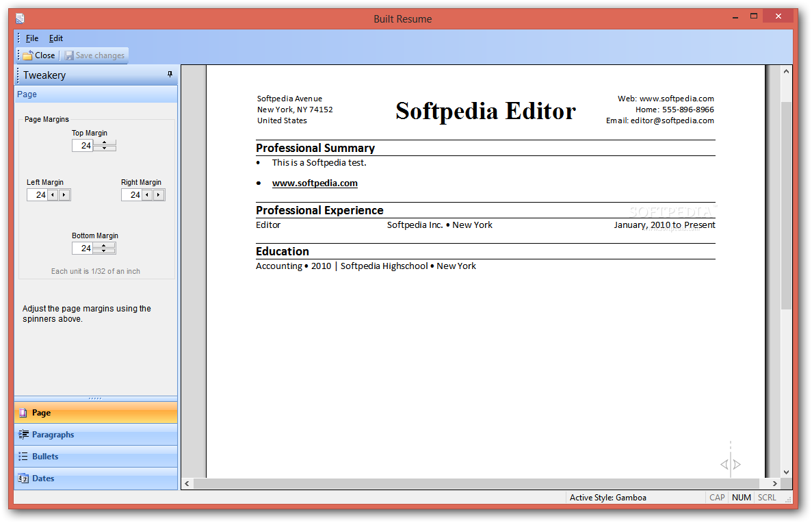Select the Page section tab

point(96,413)
